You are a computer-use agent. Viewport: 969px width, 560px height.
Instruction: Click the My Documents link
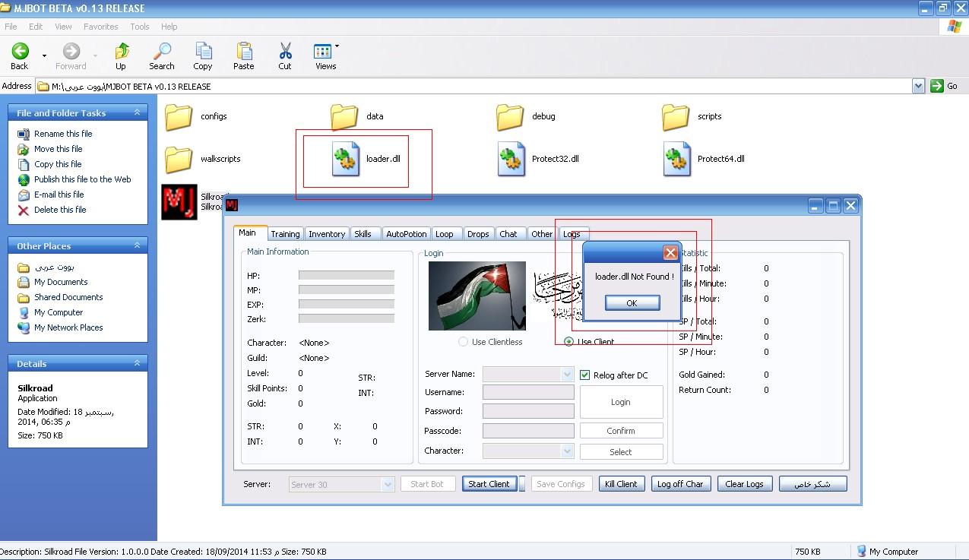[x=61, y=282]
